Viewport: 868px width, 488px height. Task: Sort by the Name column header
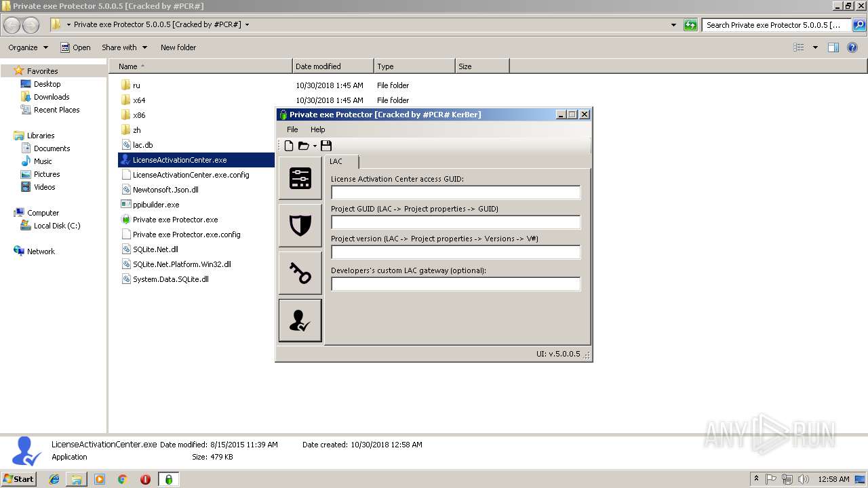coord(201,66)
